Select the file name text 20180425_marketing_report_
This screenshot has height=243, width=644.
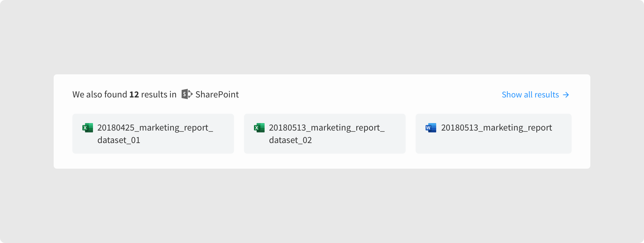tap(155, 128)
